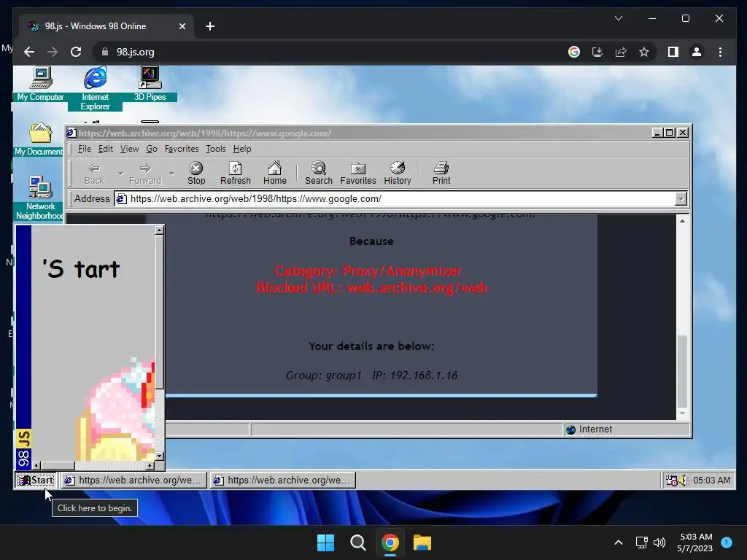The height and width of the screenshot is (560, 747).
Task: Print the current IE page
Action: click(x=441, y=174)
